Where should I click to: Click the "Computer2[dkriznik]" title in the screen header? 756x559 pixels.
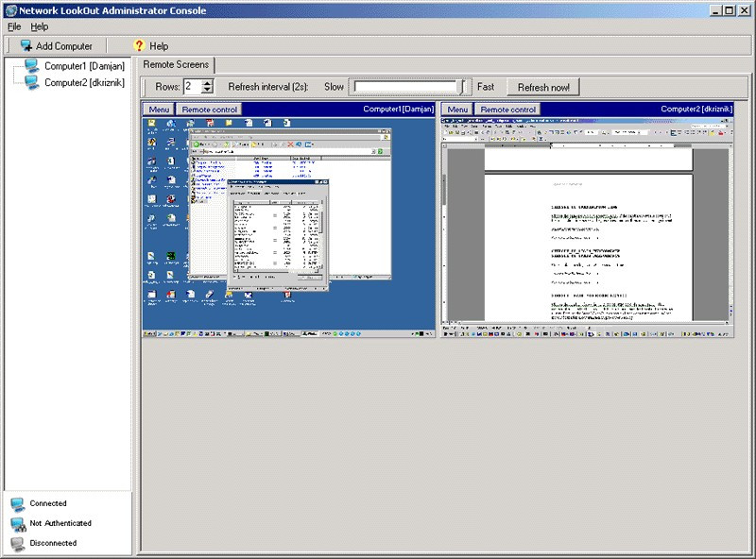(696, 109)
